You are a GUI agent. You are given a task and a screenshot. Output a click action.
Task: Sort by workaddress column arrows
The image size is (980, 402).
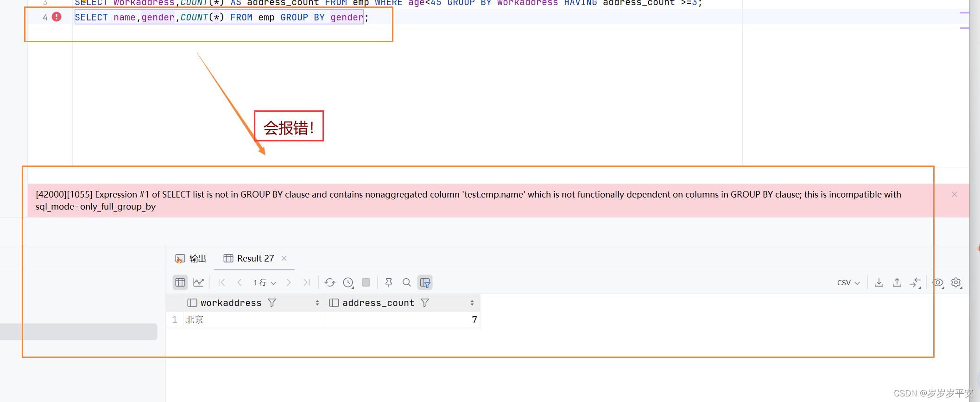coord(317,303)
